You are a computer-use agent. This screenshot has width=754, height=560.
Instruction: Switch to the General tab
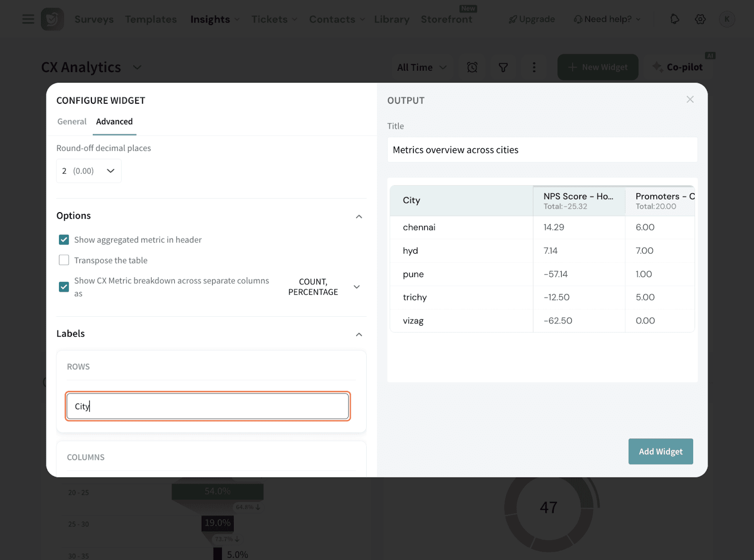(x=72, y=122)
